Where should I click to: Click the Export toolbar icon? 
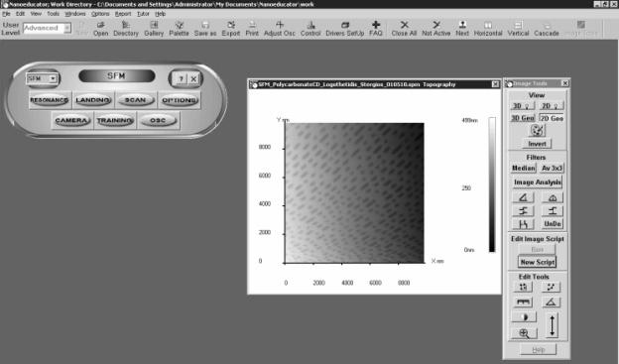coord(231,29)
